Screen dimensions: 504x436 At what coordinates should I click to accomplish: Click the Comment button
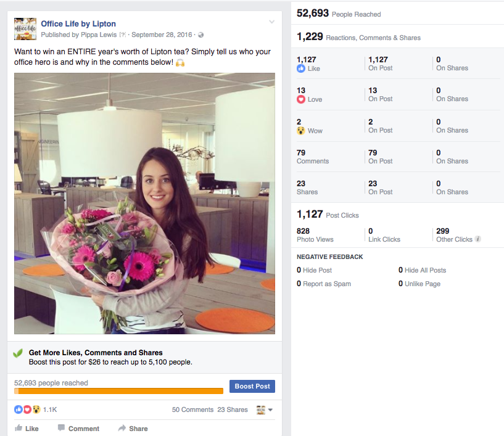(x=78, y=428)
